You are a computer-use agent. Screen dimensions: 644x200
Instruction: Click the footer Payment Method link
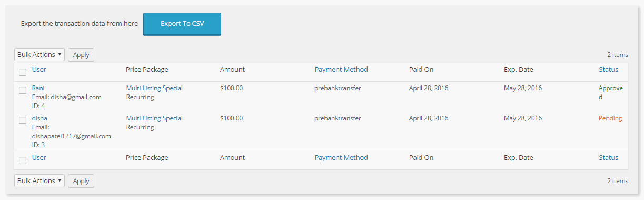[341, 157]
